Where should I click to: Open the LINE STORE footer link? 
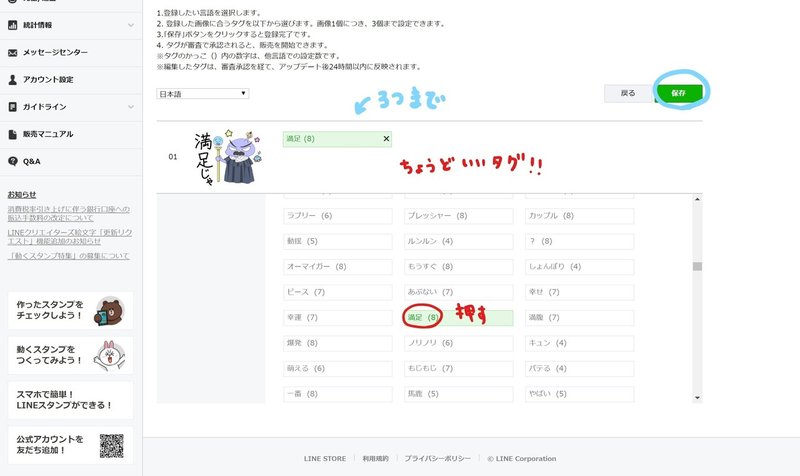click(x=325, y=459)
